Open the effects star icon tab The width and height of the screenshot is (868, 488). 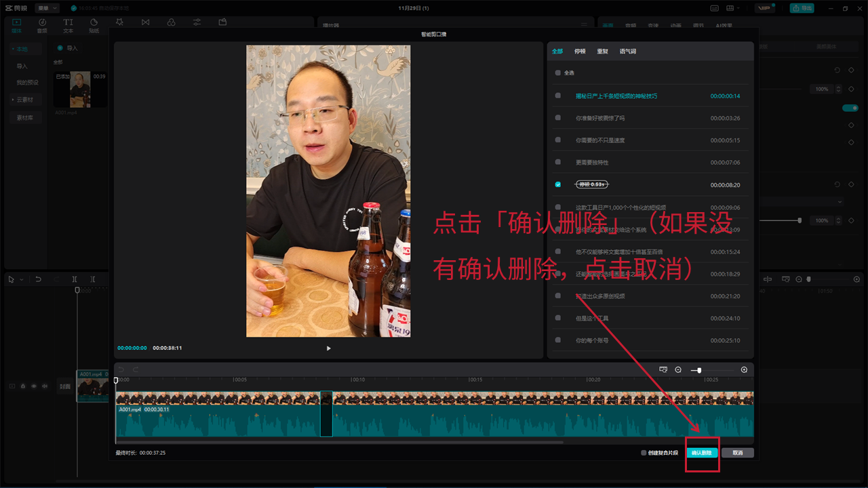(x=119, y=22)
